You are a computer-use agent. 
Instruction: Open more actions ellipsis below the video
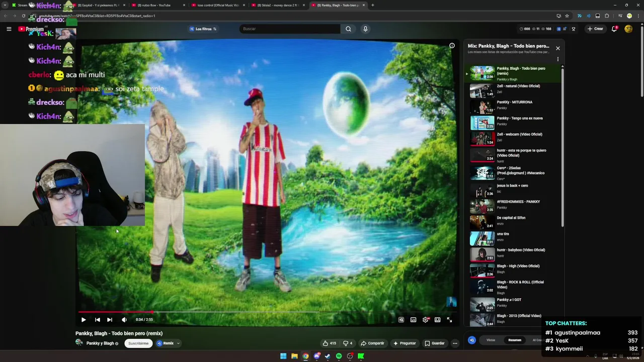click(x=455, y=343)
